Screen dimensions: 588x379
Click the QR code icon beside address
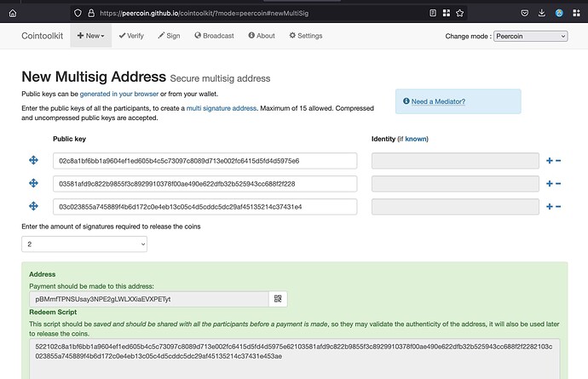278,299
